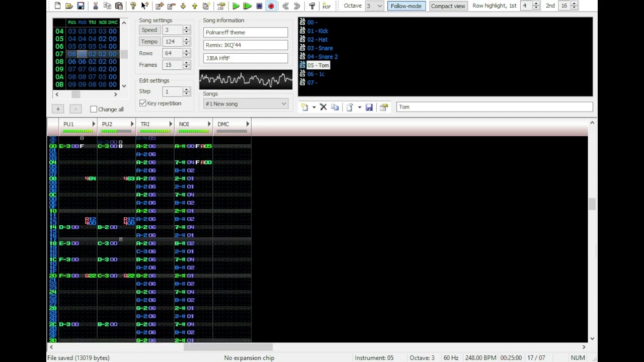The image size is (644, 362).
Task: Toggle the DMC channel header
Action: tap(223, 124)
